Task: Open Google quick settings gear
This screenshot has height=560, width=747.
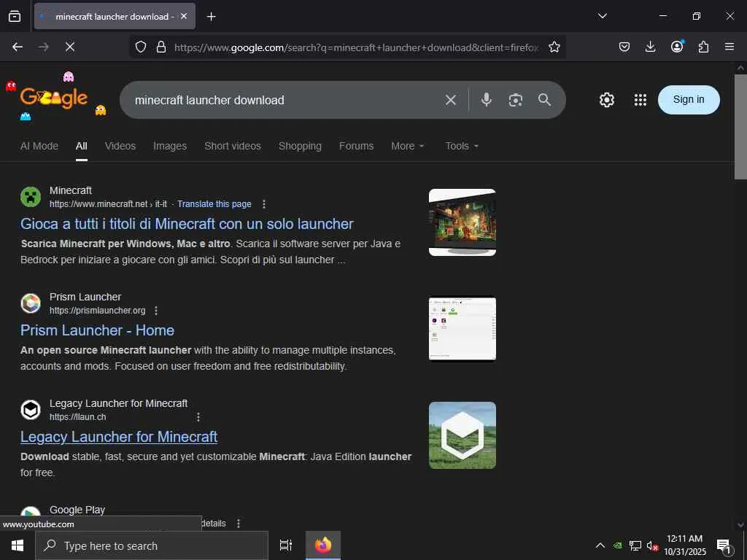Action: pyautogui.click(x=606, y=99)
